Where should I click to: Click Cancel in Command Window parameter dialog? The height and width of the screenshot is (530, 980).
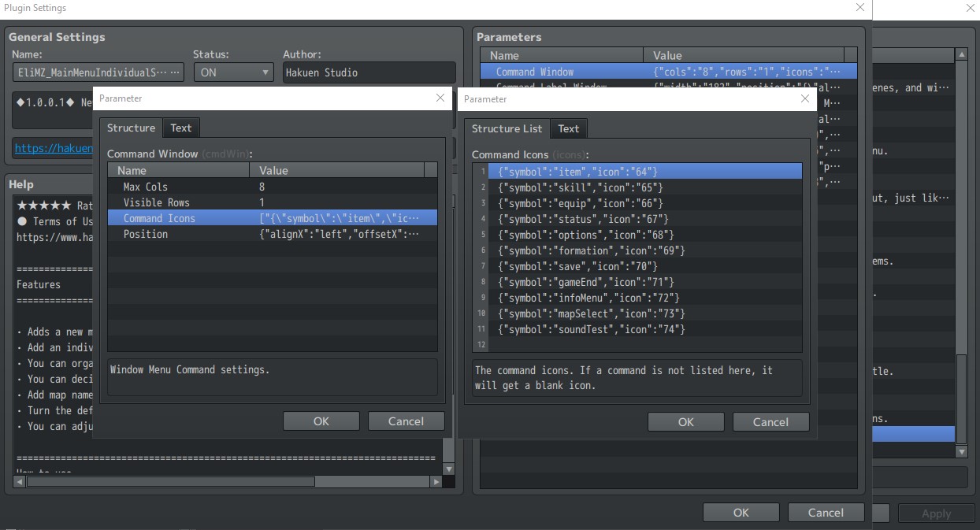406,421
